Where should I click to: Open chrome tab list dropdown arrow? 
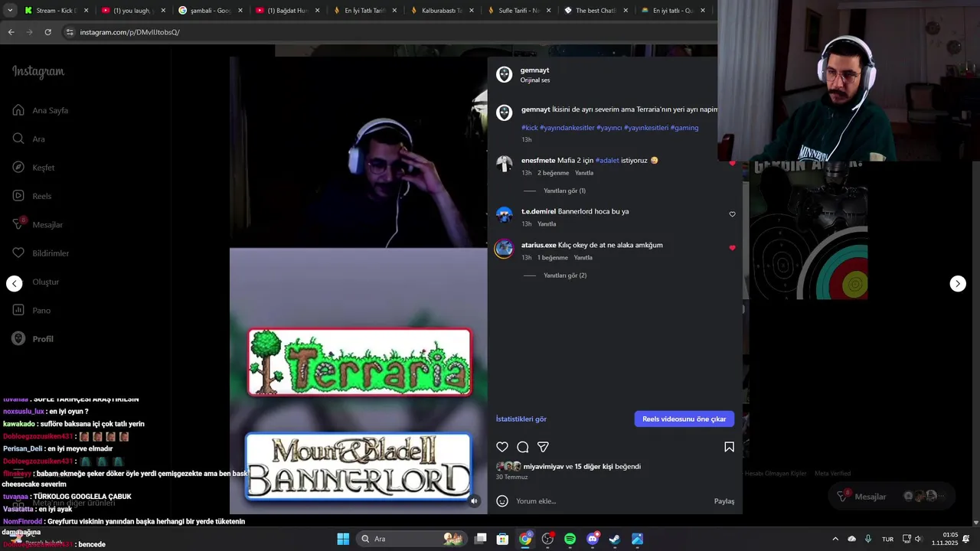(x=10, y=11)
